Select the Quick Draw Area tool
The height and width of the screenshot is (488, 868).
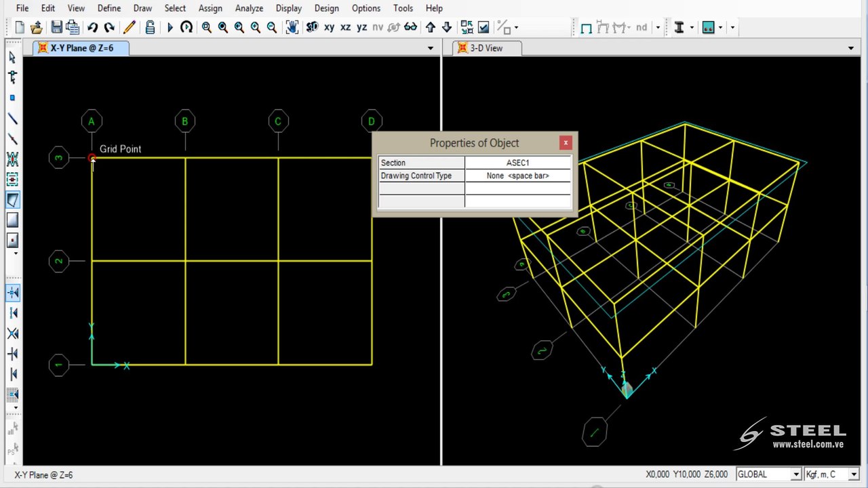pos(12,240)
